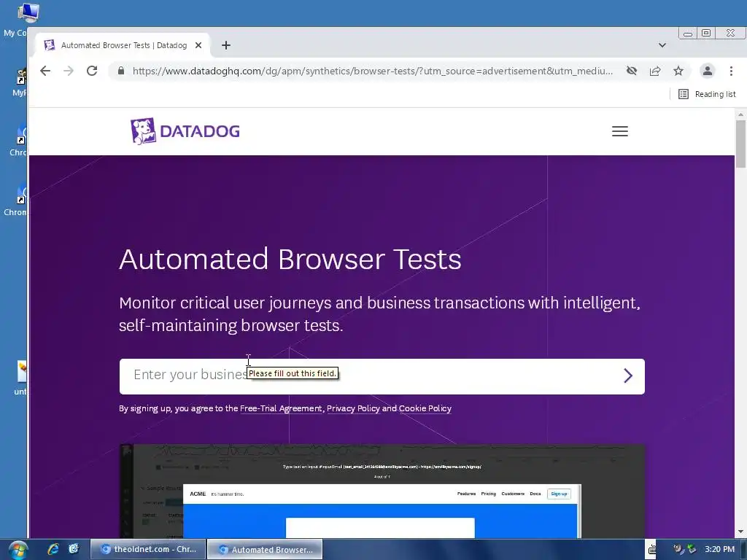The image size is (747, 560).
Task: Select the Automated Browser taskbar button
Action: 266,549
